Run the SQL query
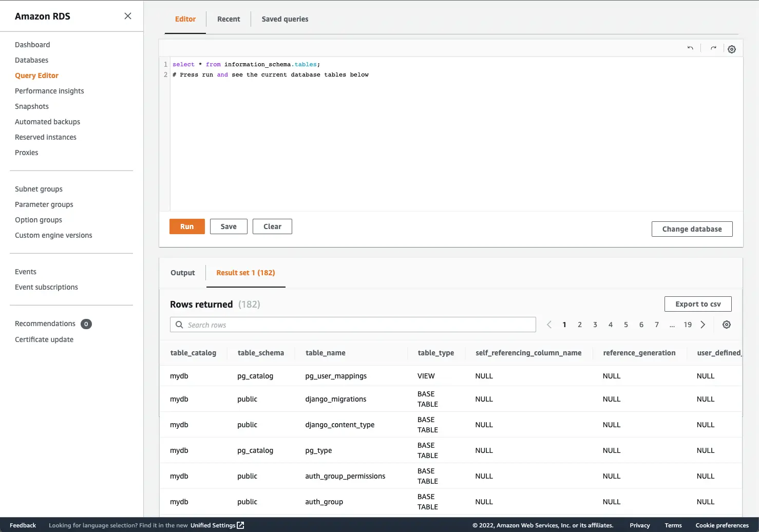The image size is (759, 532). click(187, 226)
